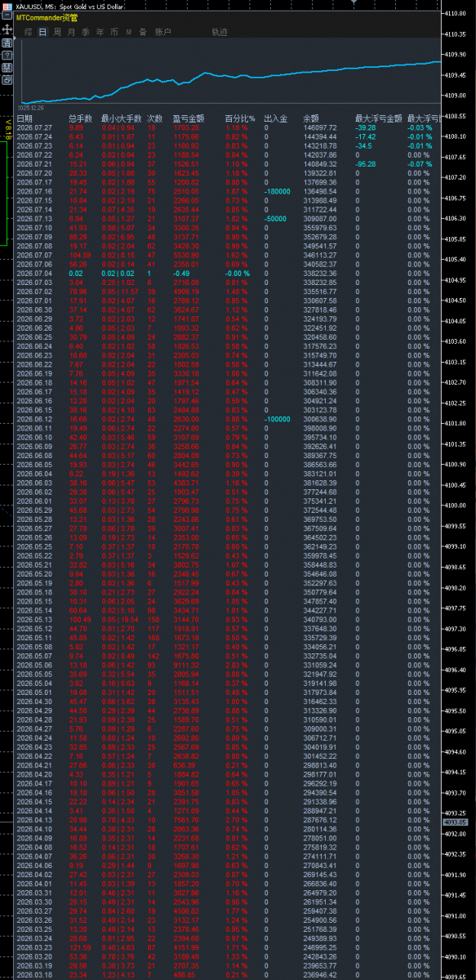Select the 周 weekly tab
This screenshot has height=980, width=476.
coord(57,32)
